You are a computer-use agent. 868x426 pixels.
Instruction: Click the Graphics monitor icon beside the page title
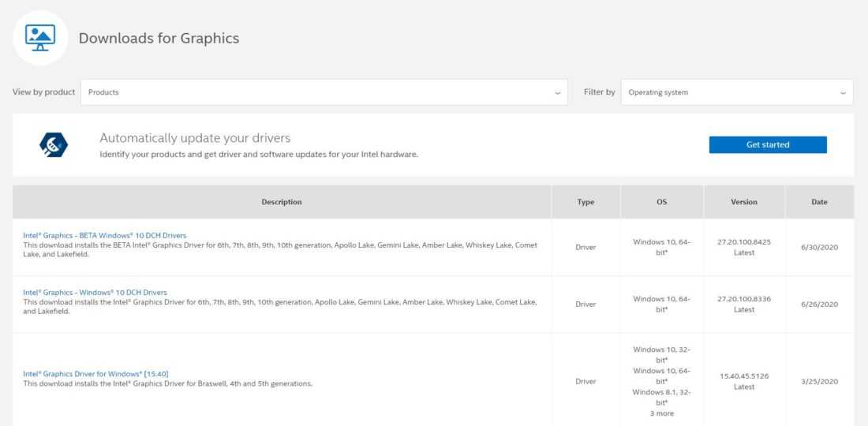point(40,37)
